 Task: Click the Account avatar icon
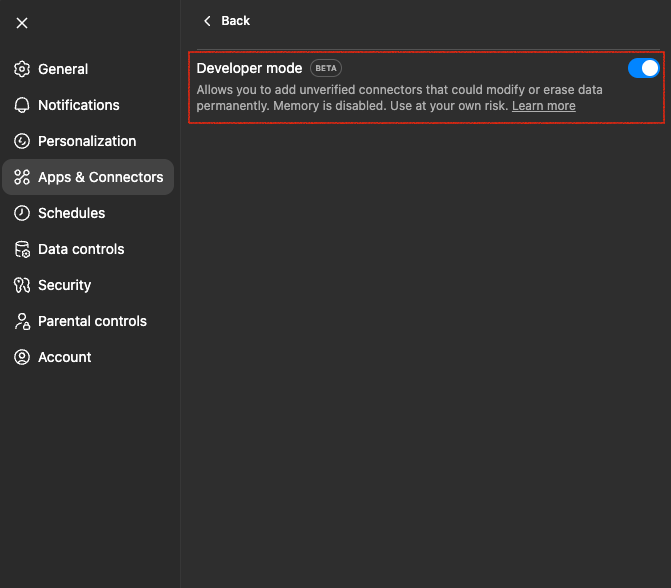point(22,357)
